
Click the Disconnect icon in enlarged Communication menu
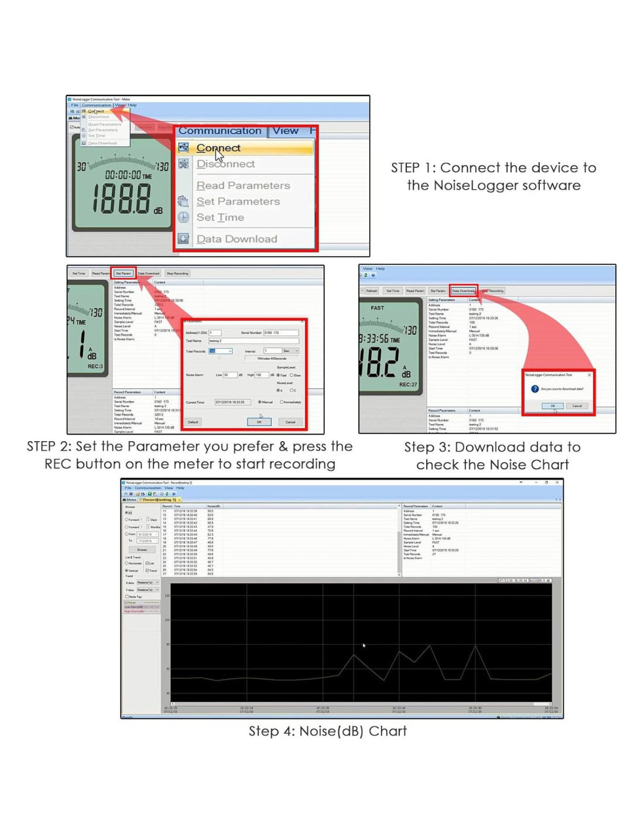(x=184, y=164)
